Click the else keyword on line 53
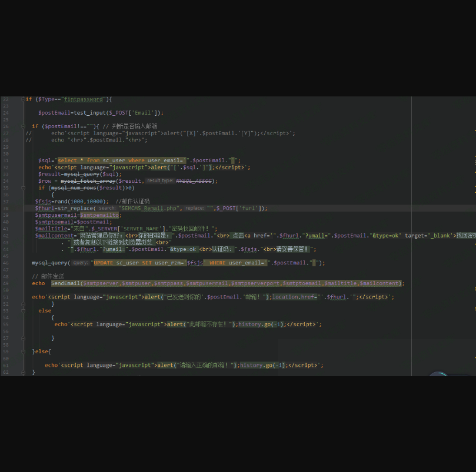Image resolution: width=476 pixels, height=472 pixels. [x=45, y=310]
